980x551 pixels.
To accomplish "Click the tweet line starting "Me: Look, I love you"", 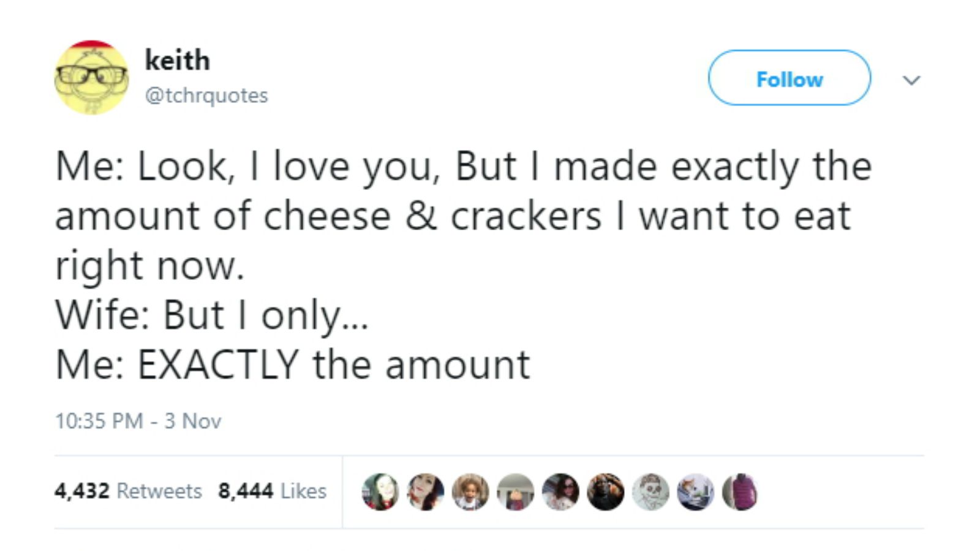I will point(463,167).
